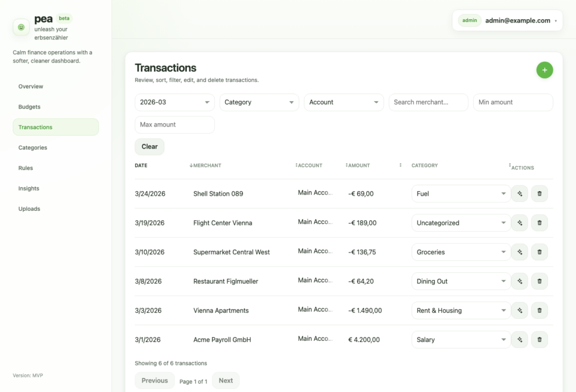Image resolution: width=576 pixels, height=392 pixels.
Task: Click sparkle icon for Restaurant Figlmueller row
Action: (x=520, y=281)
